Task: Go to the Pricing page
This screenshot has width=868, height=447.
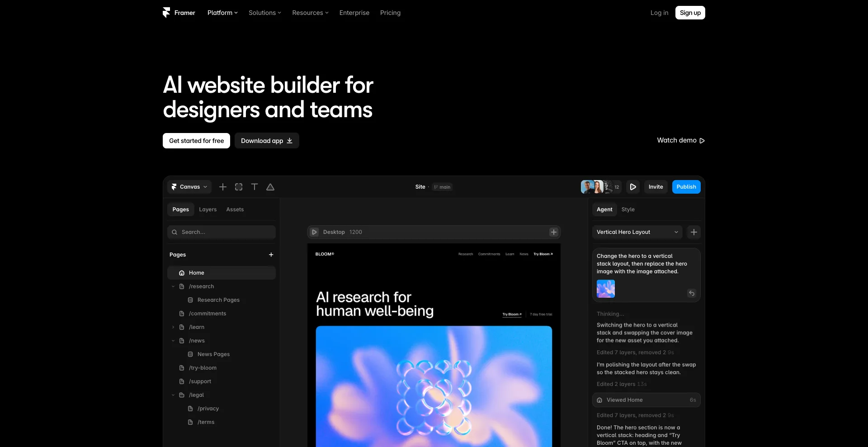Action: point(390,13)
